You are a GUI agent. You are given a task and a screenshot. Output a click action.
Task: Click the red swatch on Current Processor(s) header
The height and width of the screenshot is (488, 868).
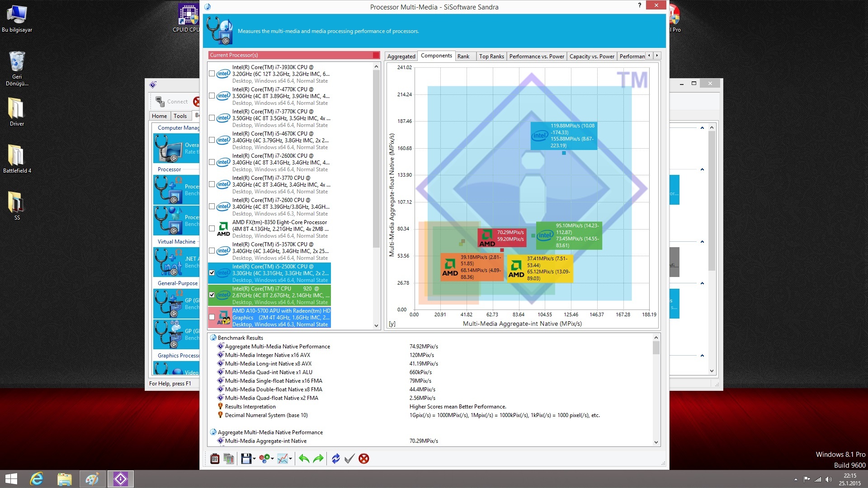(x=376, y=55)
